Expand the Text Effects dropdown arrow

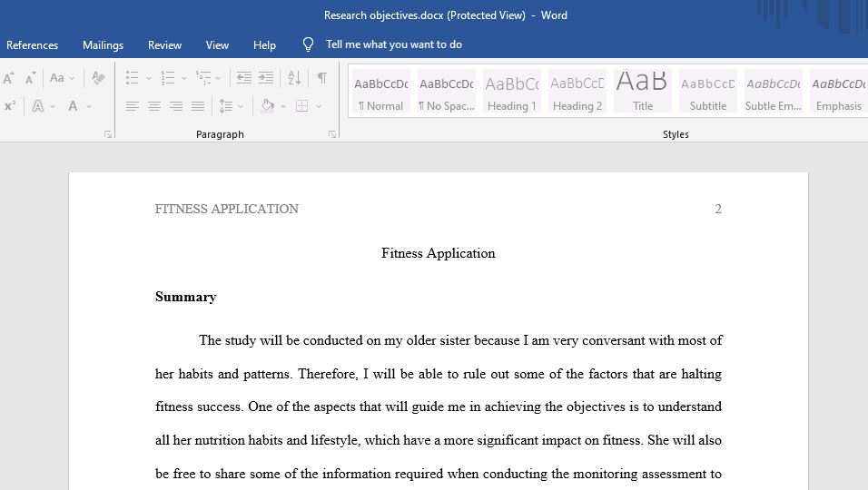(53, 106)
